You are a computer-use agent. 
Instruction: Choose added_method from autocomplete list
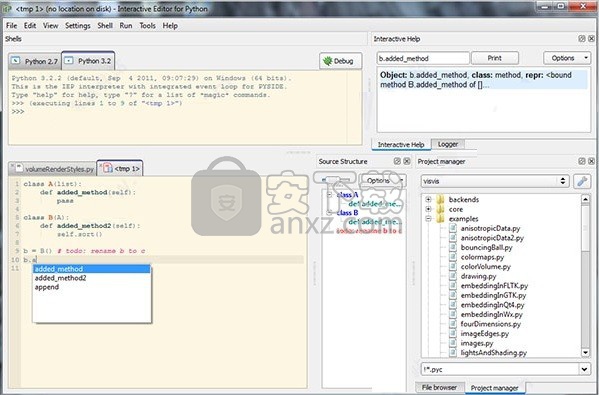(x=92, y=269)
